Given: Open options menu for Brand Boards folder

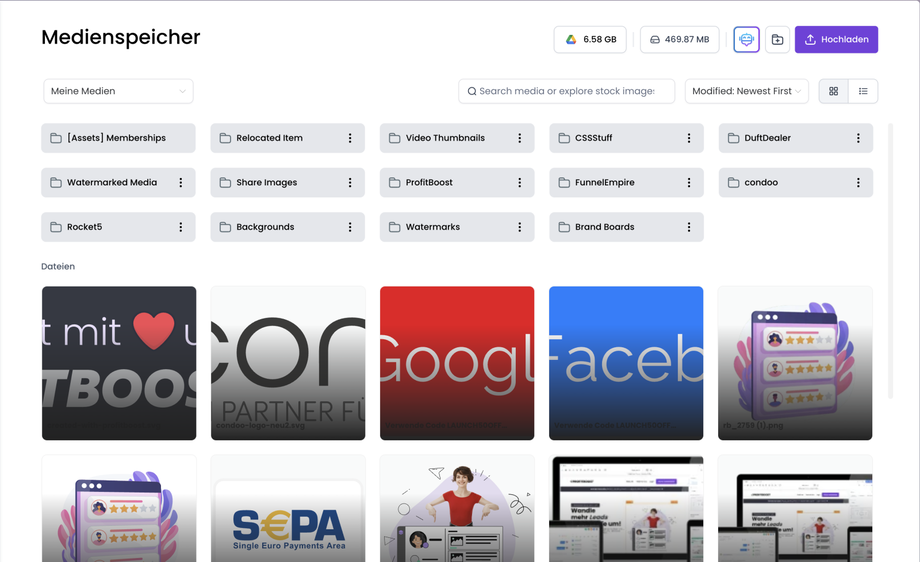Looking at the screenshot, I should click(689, 227).
